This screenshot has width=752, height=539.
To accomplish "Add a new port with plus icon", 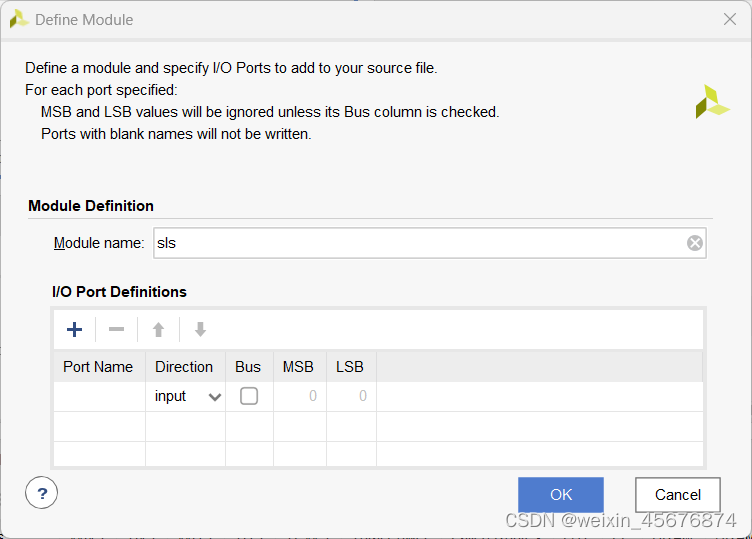I will 74,329.
